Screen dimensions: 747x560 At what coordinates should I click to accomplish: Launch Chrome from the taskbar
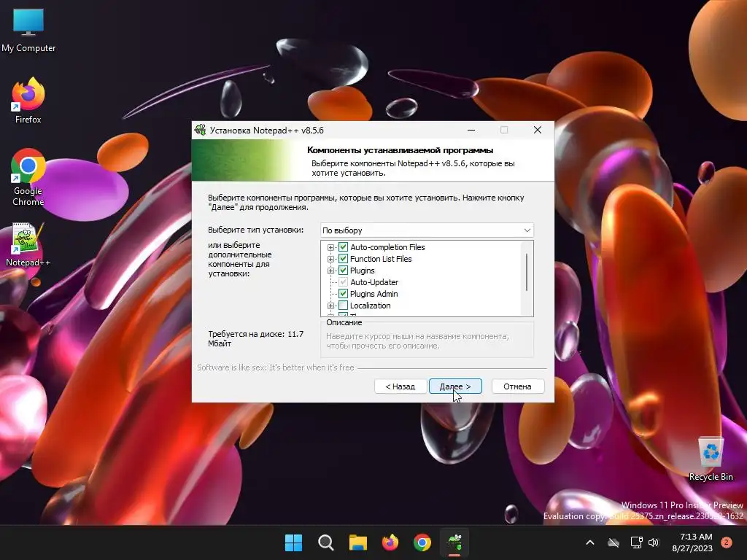422,542
